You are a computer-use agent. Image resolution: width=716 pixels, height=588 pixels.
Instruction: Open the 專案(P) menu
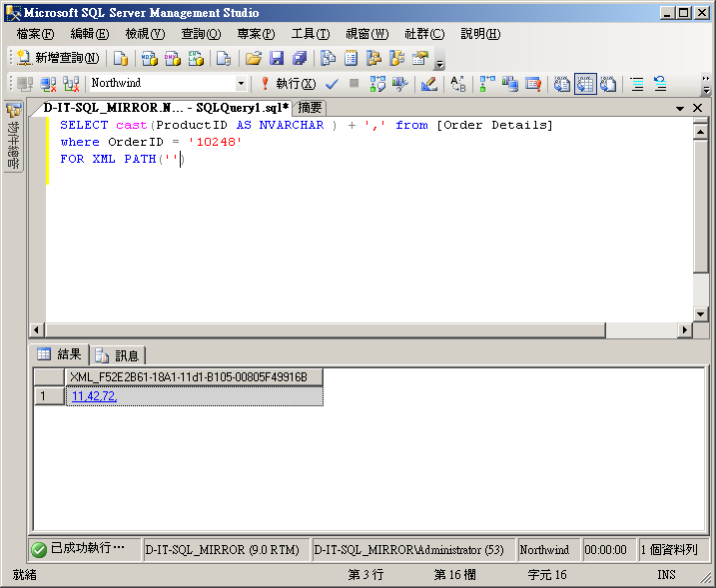pyautogui.click(x=256, y=34)
